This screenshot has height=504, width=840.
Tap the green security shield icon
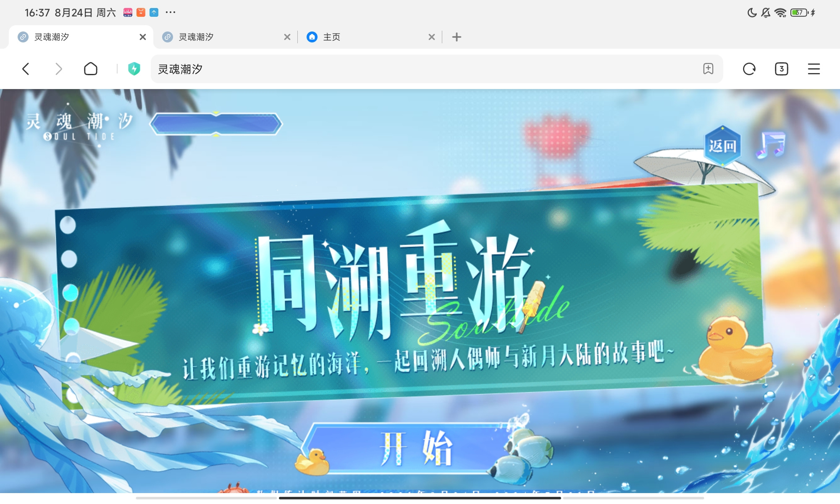[x=134, y=68]
